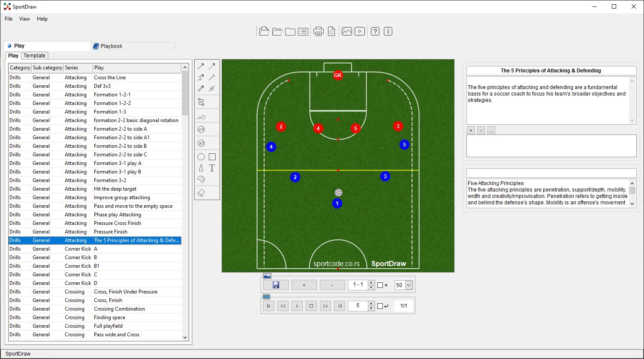This screenshot has height=359, width=644.
Task: Select the curved path tool
Action: (201, 102)
